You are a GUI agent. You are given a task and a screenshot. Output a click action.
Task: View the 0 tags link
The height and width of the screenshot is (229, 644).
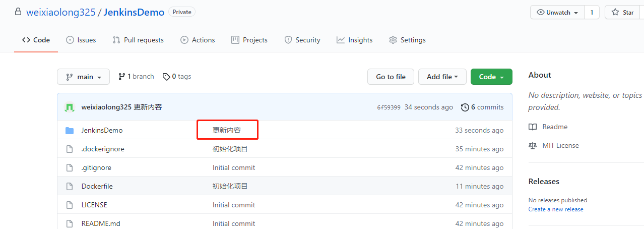177,77
